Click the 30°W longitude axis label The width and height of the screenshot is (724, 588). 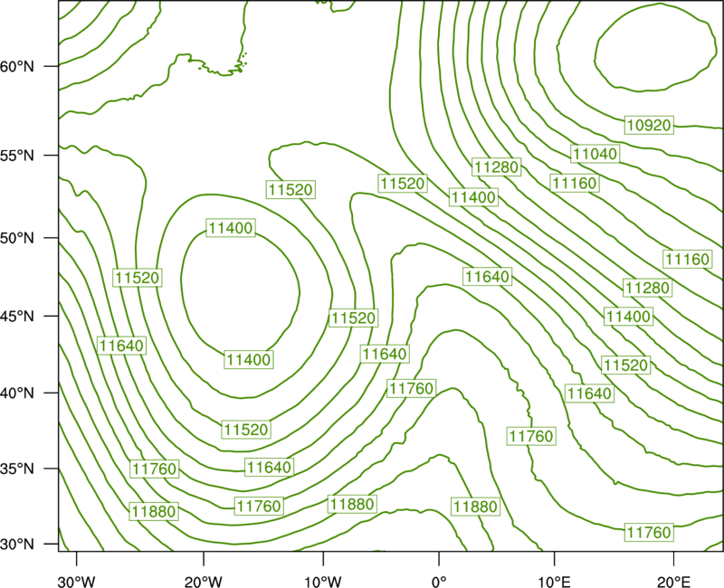77,582
